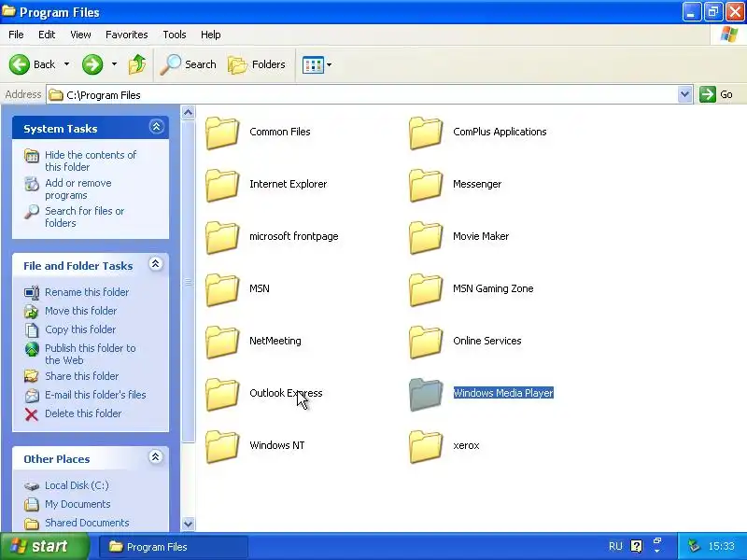Open the Edit menu
Image resolution: width=747 pixels, height=560 pixels.
click(47, 35)
